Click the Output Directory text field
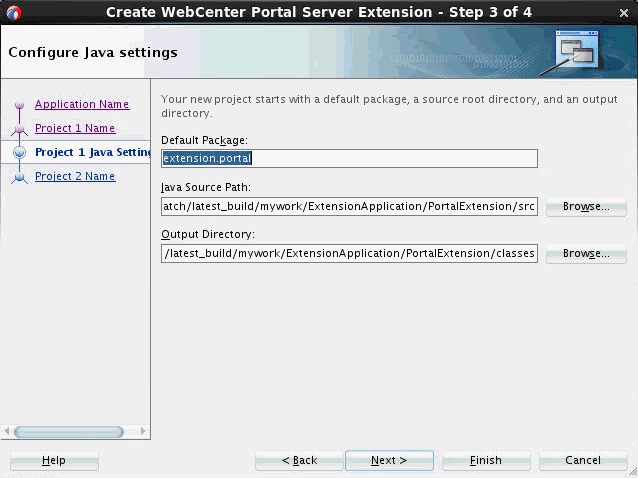Viewport: 638px width, 478px height. click(349, 254)
